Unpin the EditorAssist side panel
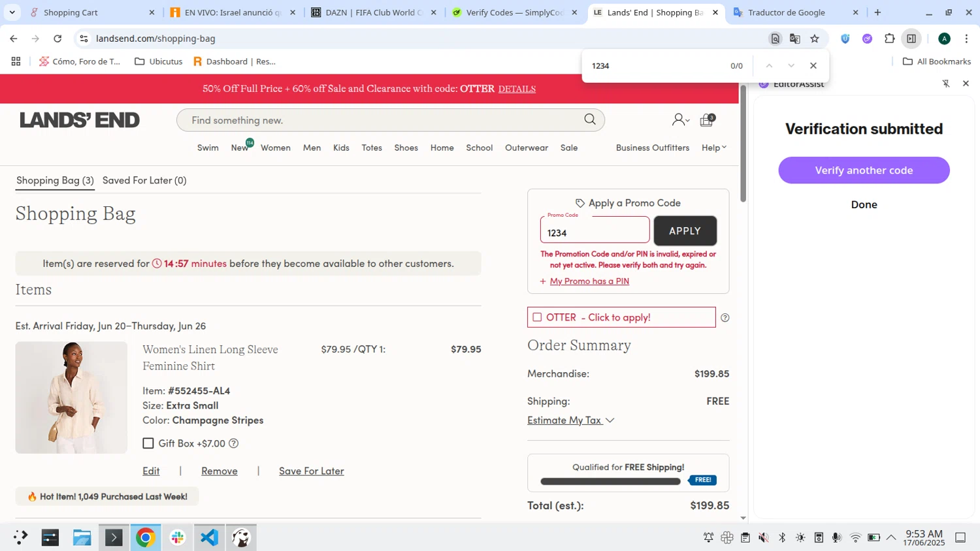This screenshot has width=980, height=551. click(946, 84)
